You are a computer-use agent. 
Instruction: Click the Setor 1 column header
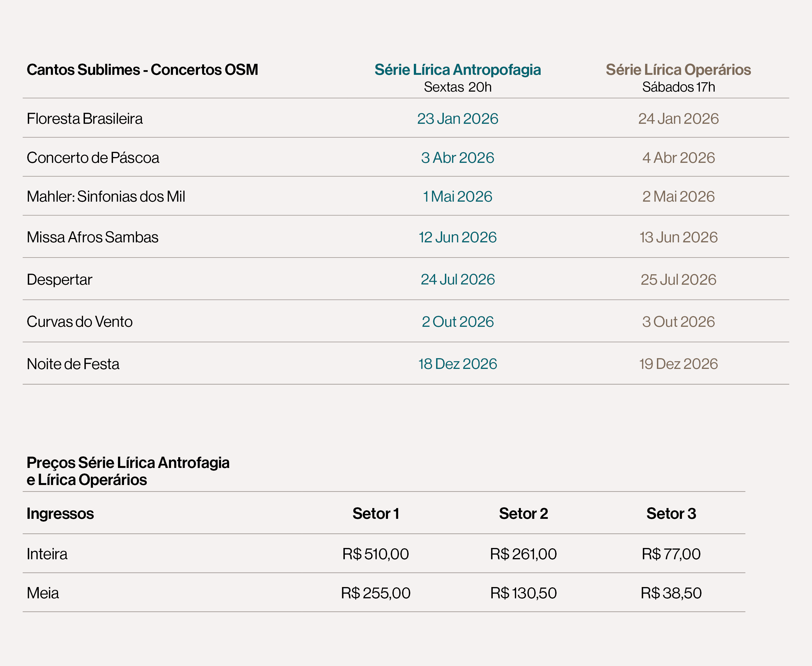click(376, 514)
